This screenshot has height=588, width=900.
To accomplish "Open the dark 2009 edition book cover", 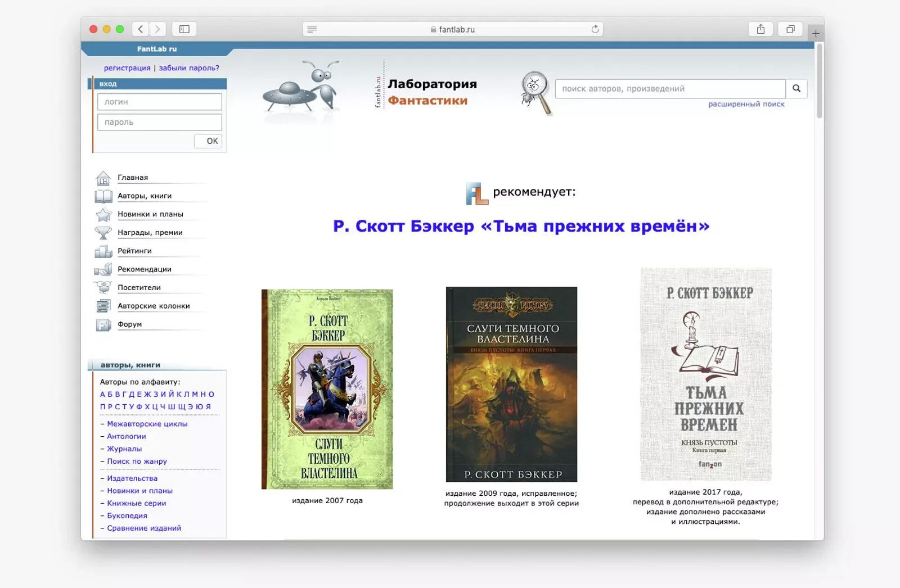I will 511,385.
